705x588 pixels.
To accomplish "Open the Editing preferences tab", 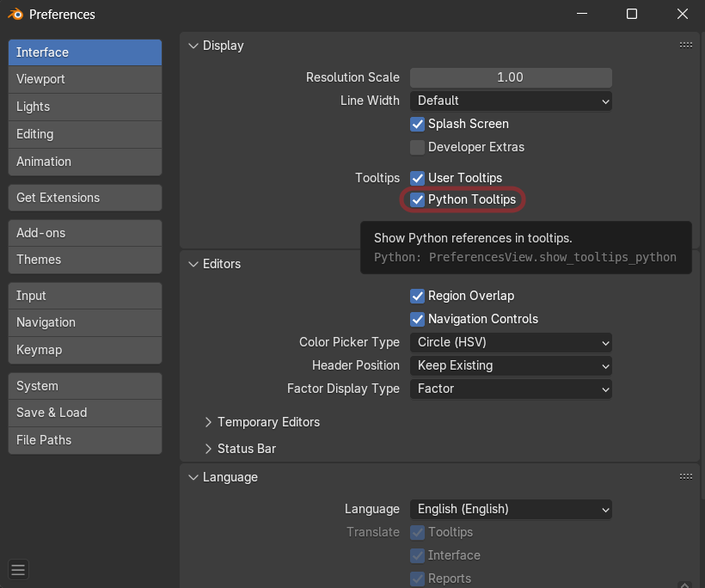I will coord(85,134).
